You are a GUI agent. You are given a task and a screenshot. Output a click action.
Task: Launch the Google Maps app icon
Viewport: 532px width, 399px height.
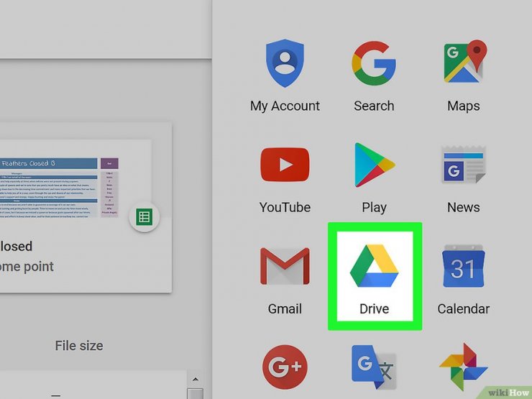(x=465, y=61)
